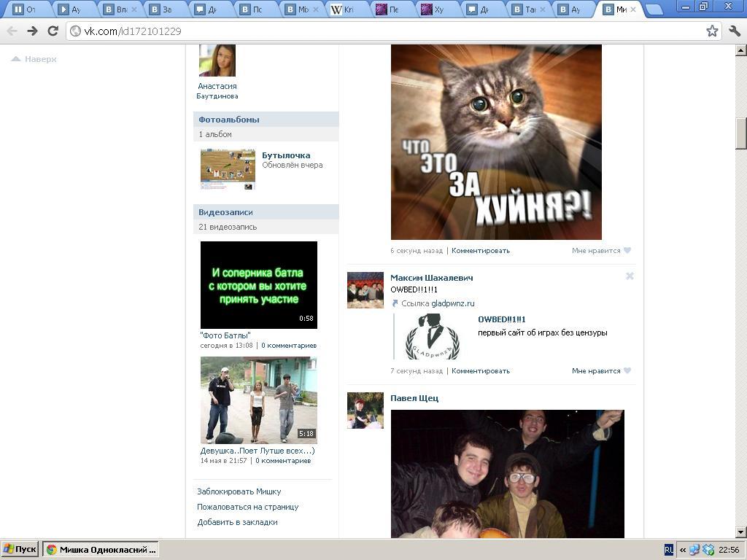Click the browser forward arrow button
This screenshot has height=560, width=747.
[x=32, y=31]
